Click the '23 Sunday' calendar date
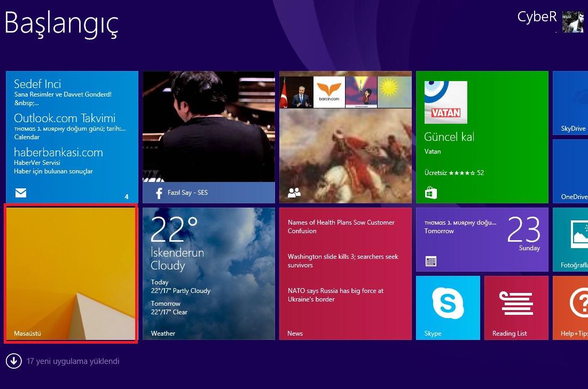This screenshot has height=389, width=588. point(524,233)
